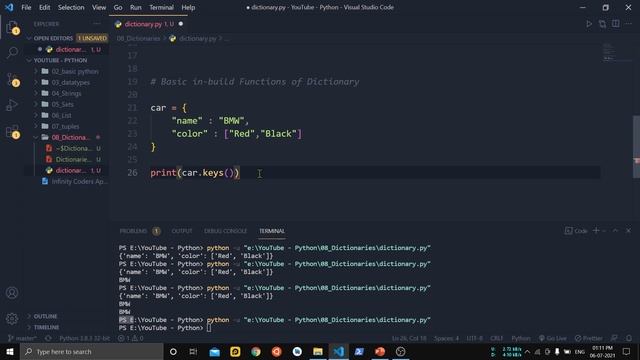Open the Help menu

(188, 7)
